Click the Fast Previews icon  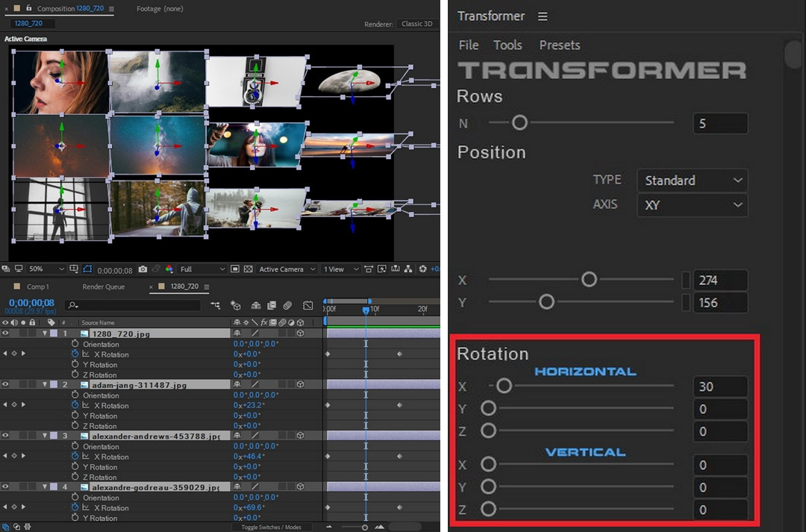click(x=382, y=269)
